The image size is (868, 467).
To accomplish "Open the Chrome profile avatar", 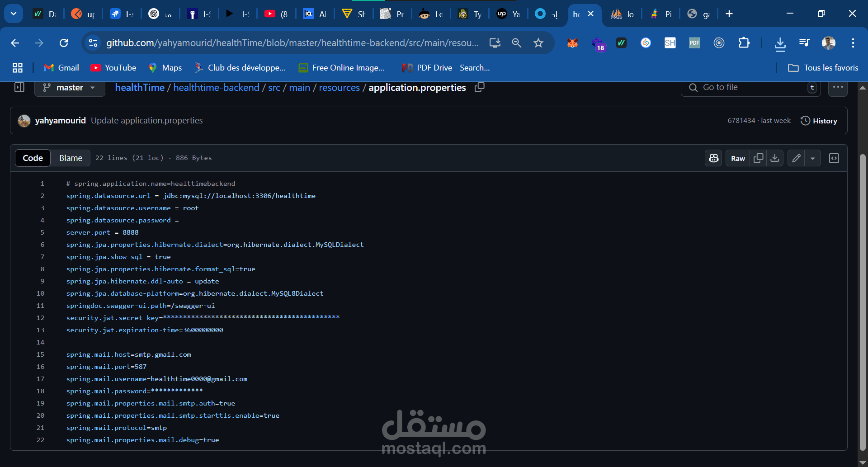I will click(829, 43).
